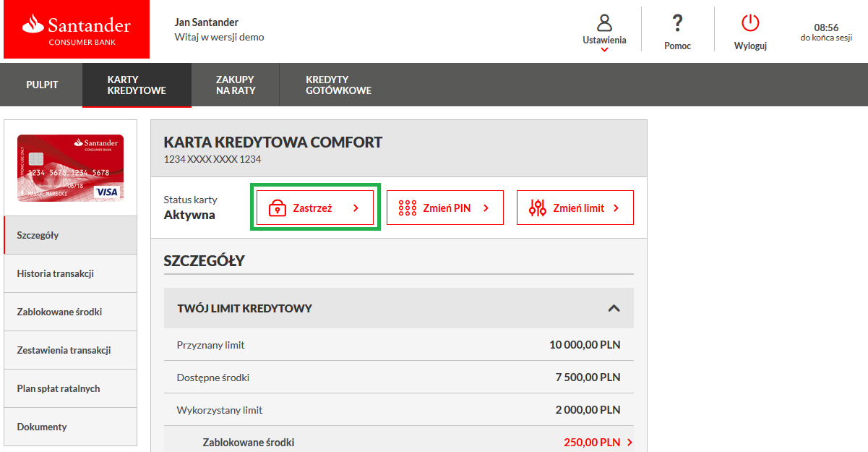Select Szczegóły in the sidebar
868x452 pixels.
[70, 235]
